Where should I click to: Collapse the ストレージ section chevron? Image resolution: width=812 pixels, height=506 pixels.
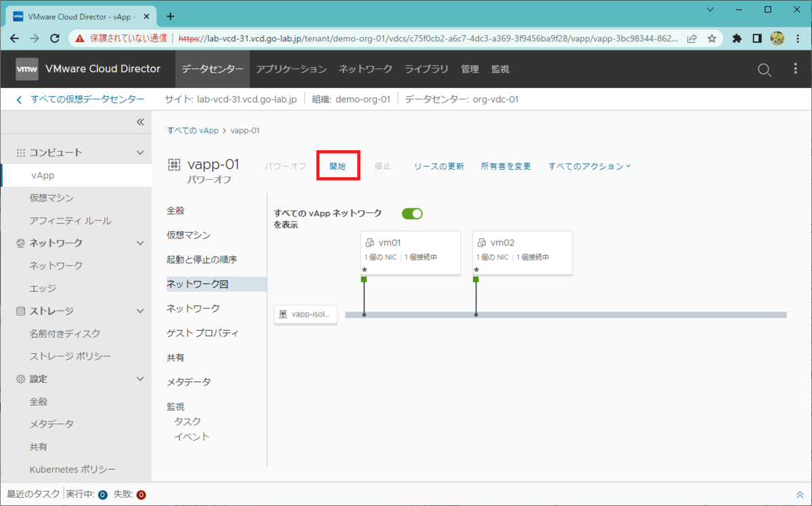(x=140, y=311)
